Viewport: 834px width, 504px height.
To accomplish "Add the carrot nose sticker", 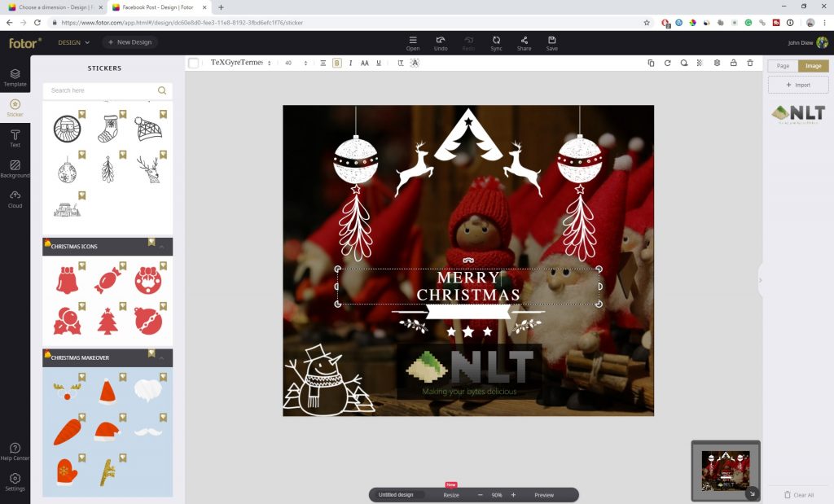I will 67,432.
